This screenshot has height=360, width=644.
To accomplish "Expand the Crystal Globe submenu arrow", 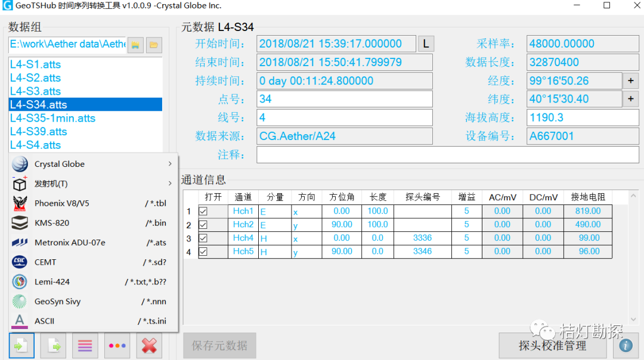I will [x=170, y=164].
